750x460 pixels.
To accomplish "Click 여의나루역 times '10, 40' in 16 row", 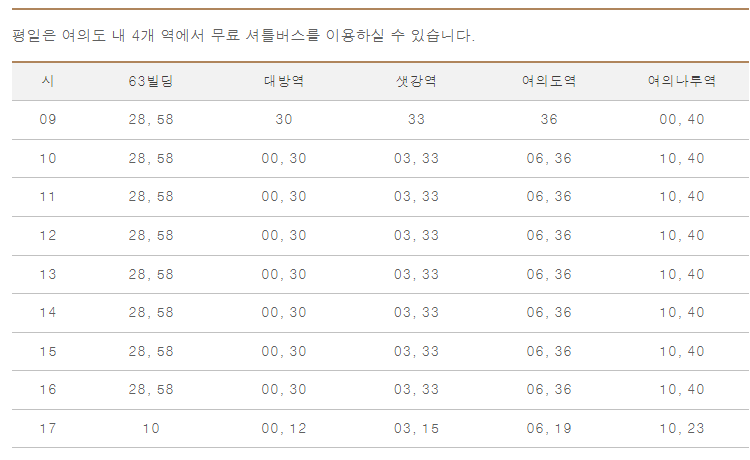I will click(x=682, y=390).
